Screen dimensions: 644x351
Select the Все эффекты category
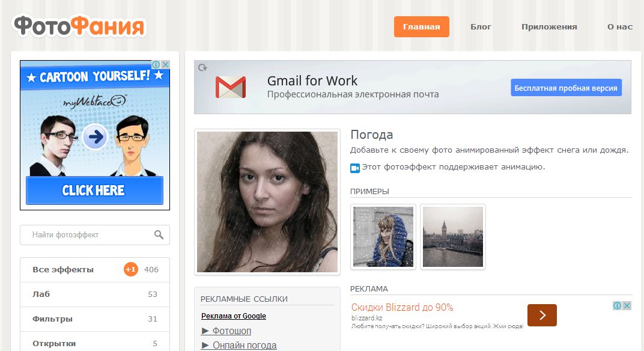point(95,270)
